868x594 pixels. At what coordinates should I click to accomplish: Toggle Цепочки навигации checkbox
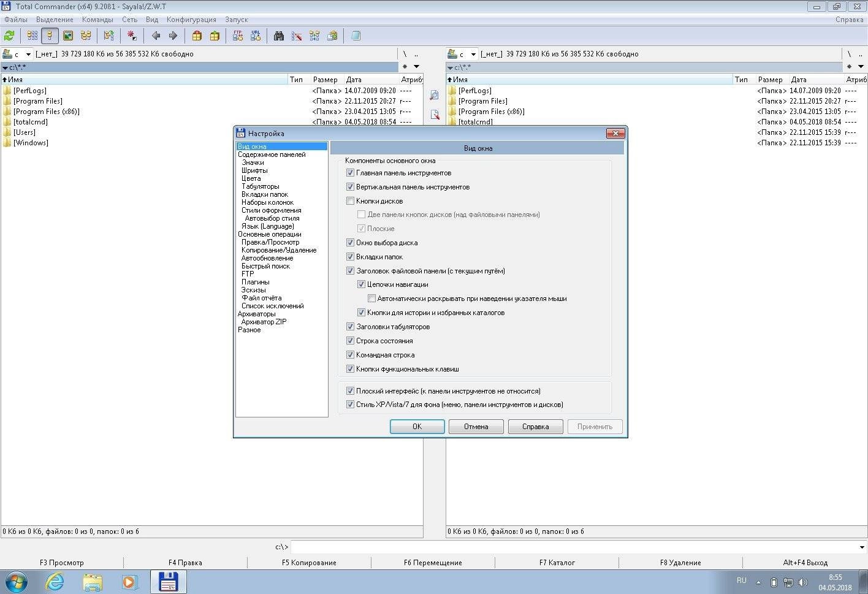(362, 284)
